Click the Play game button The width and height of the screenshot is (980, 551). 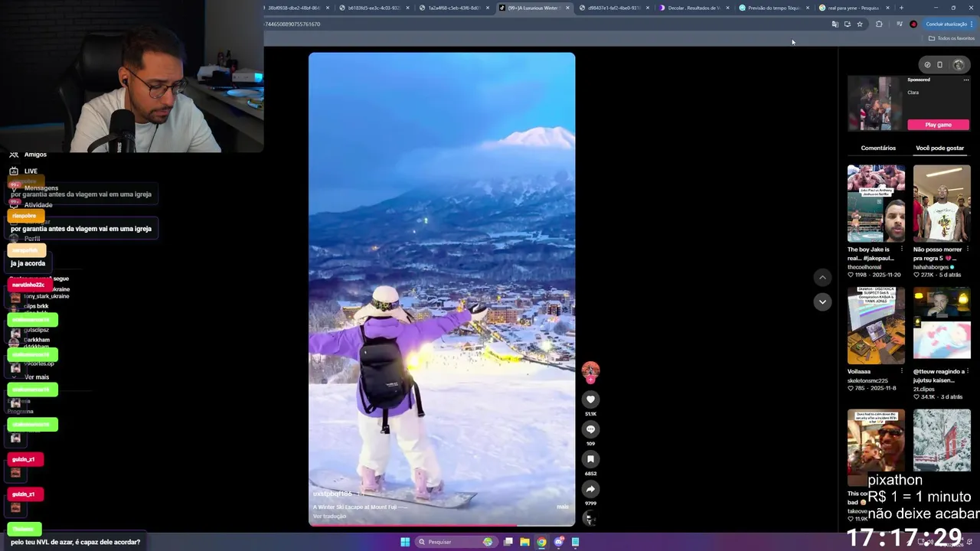(938, 125)
